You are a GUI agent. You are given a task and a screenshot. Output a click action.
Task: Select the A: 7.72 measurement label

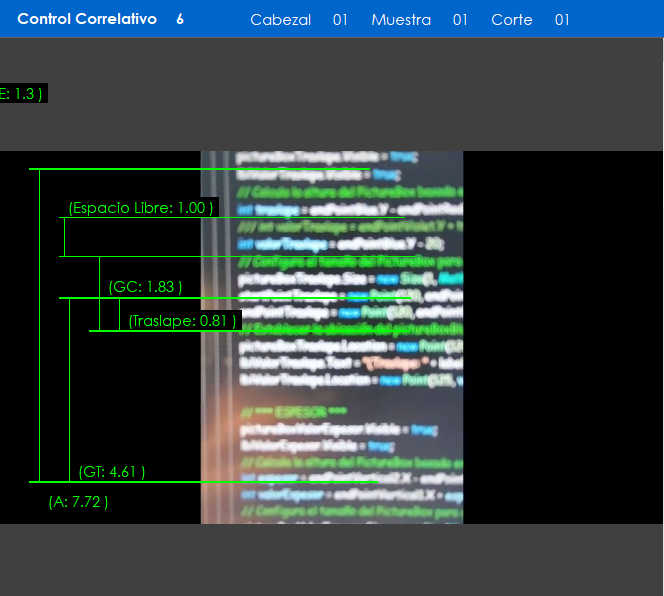78,502
